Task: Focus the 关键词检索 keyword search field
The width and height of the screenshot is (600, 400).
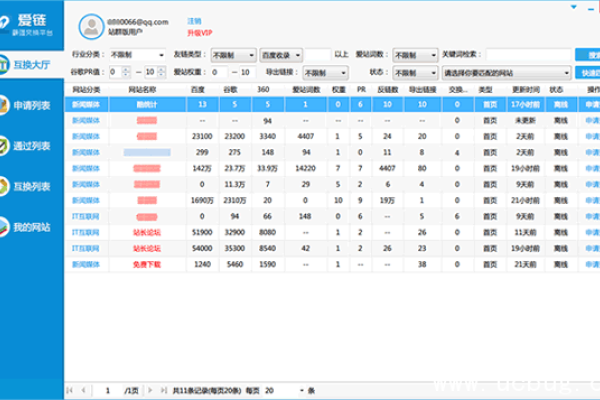Action: (x=528, y=55)
